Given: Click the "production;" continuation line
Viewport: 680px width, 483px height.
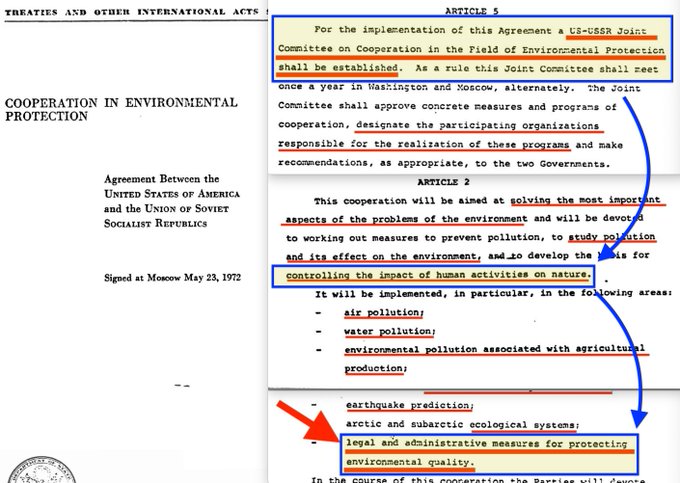Looking at the screenshot, I should coord(376,368).
